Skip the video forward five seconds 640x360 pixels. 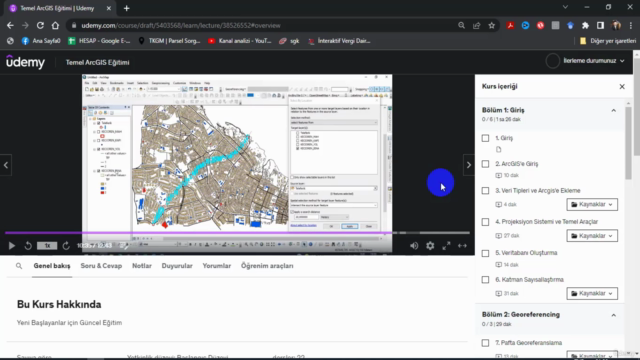pyautogui.click(x=66, y=246)
